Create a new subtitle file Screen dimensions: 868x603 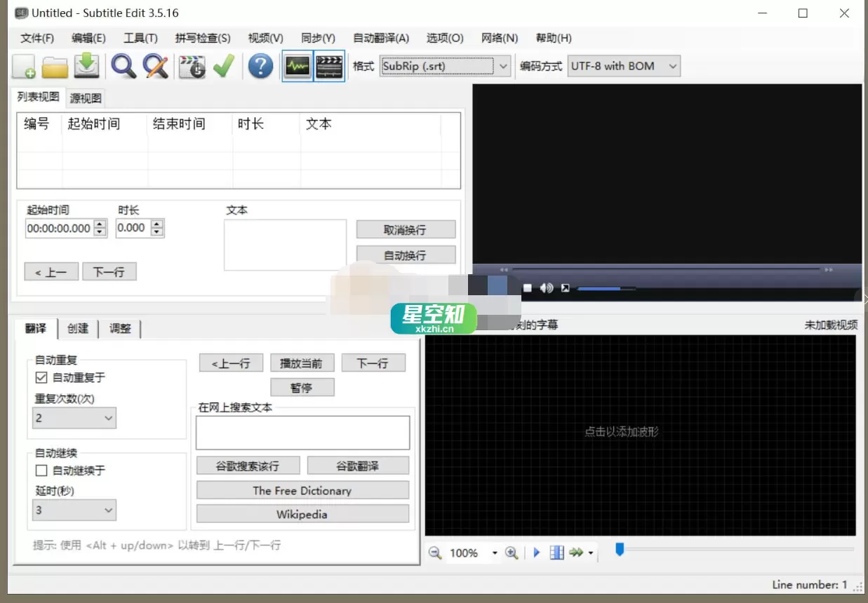24,67
